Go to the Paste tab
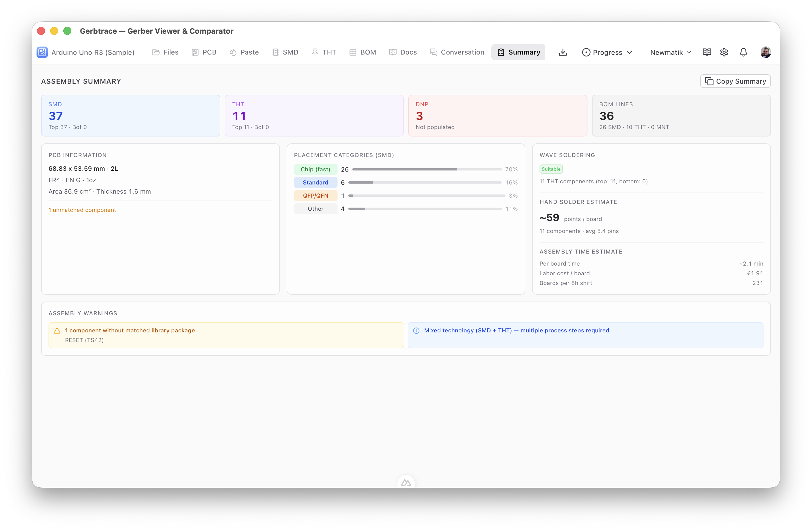Screen dimensions: 812x530 244,52
